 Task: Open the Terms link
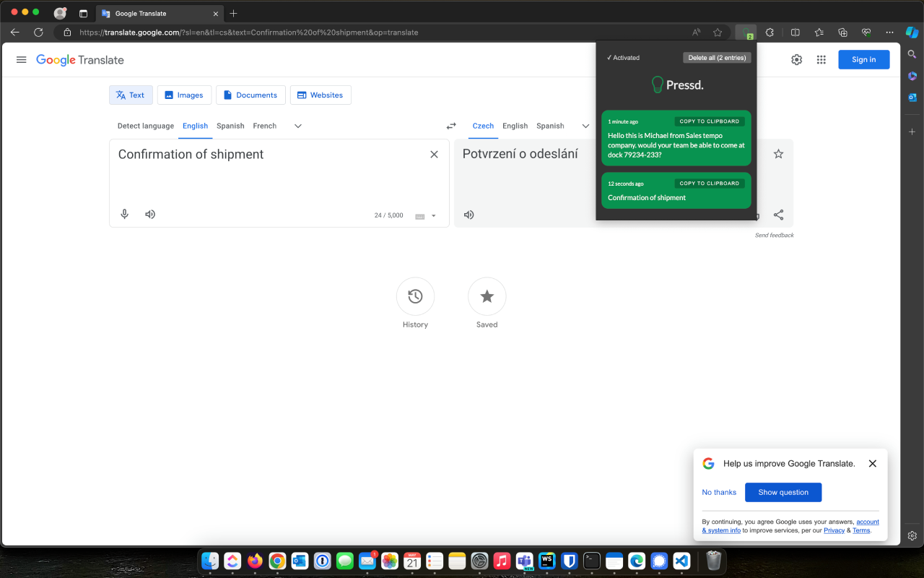point(861,530)
